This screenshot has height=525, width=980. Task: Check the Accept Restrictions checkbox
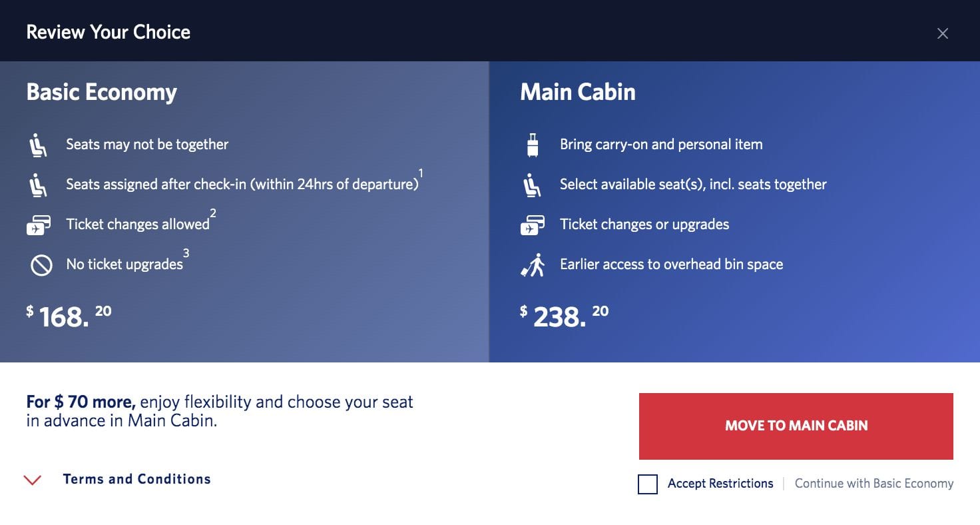(646, 484)
